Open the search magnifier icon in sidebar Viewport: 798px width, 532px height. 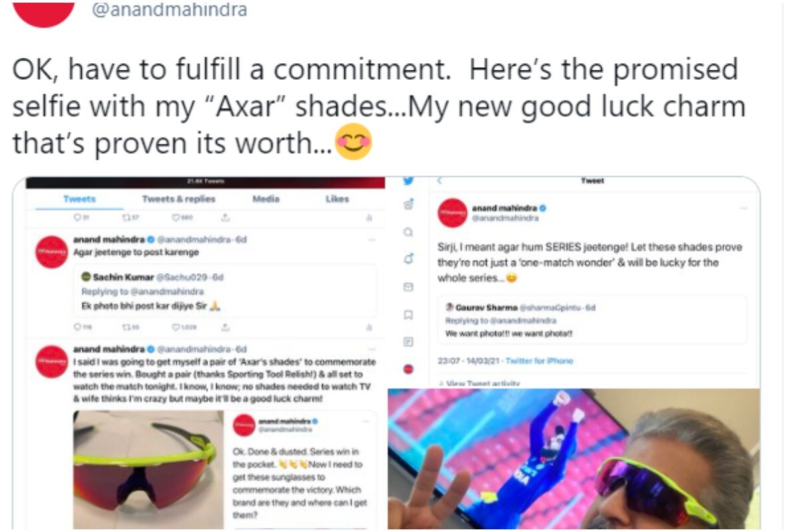click(408, 233)
